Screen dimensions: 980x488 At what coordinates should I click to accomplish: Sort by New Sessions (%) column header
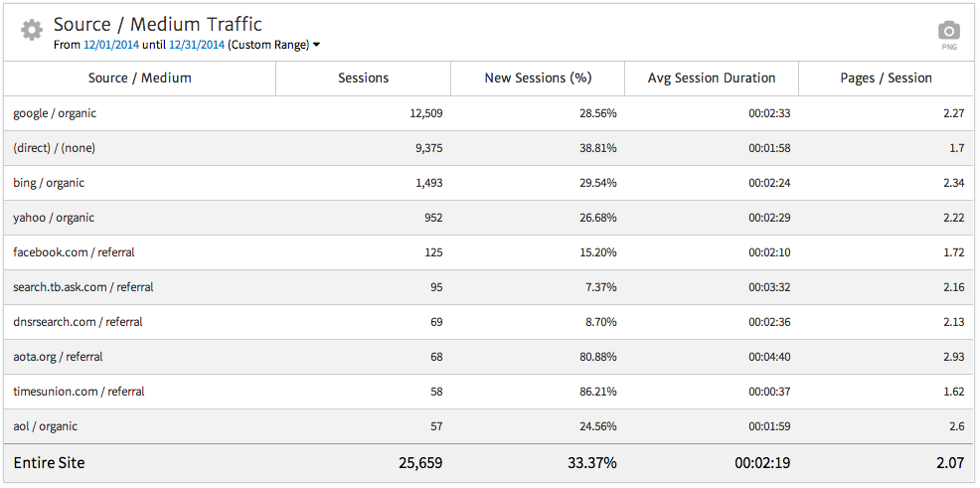point(538,78)
